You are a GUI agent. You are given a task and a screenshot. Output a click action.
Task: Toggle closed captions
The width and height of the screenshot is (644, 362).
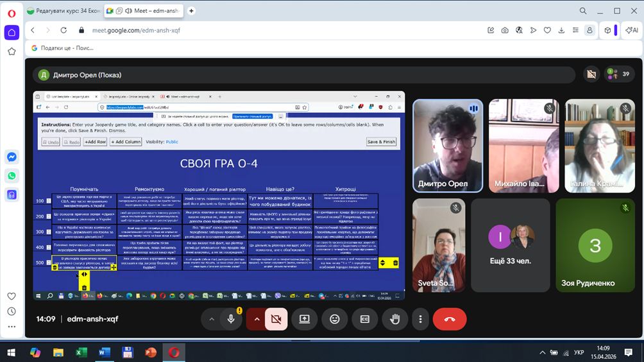[x=365, y=319]
